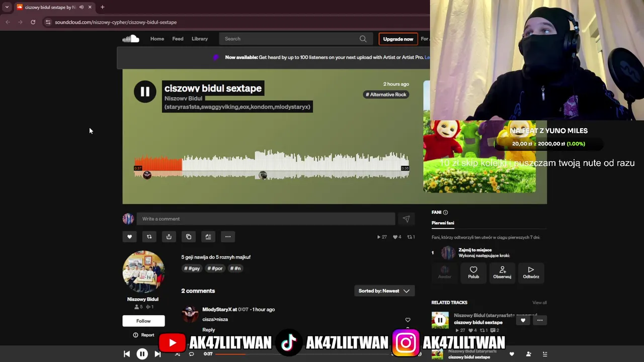Click the related track artwork thumbnail
Image resolution: width=644 pixels, height=362 pixels.
point(440,320)
